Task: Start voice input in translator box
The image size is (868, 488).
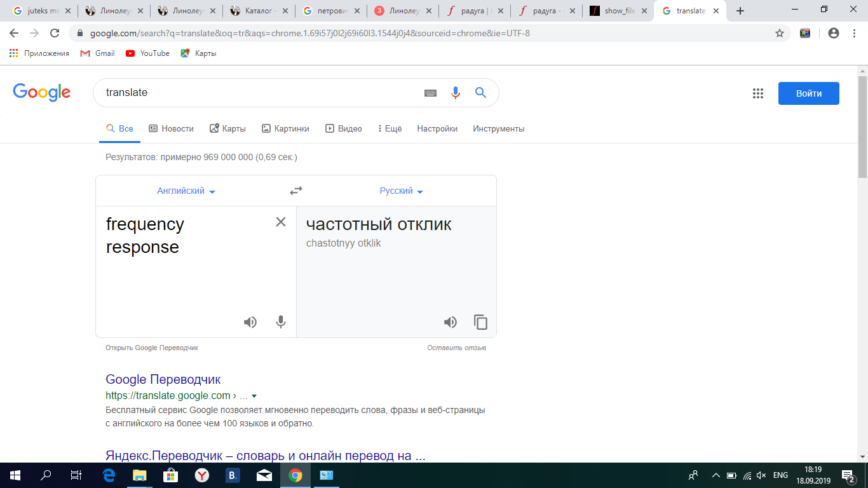Action: [x=280, y=322]
